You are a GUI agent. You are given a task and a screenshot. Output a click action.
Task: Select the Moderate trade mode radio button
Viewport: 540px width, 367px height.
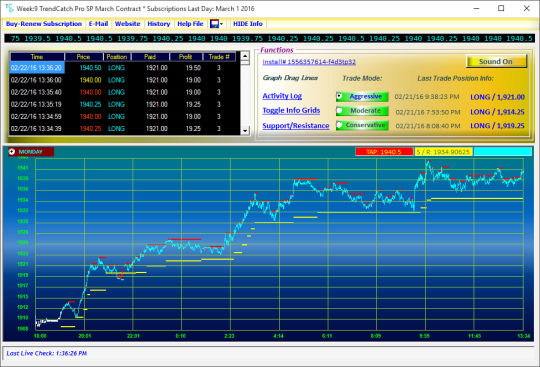(340, 111)
